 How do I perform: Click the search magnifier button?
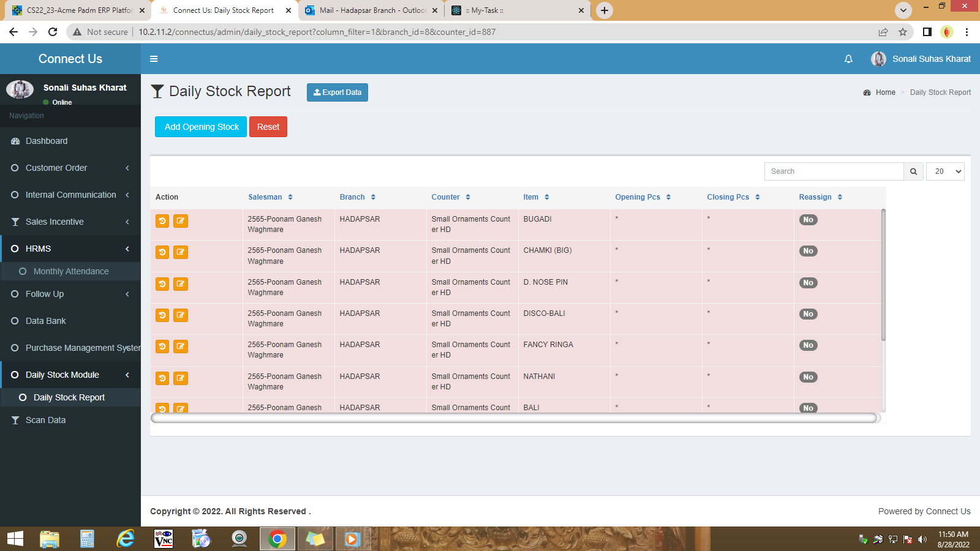pyautogui.click(x=913, y=171)
